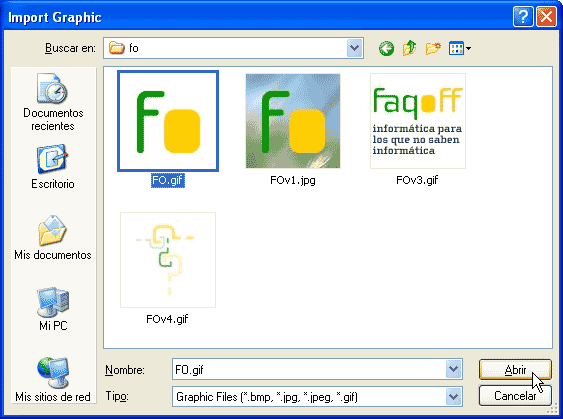This screenshot has height=419, width=563.
Task: Expand the Tipo file type dropdown arrow
Action: click(x=453, y=397)
